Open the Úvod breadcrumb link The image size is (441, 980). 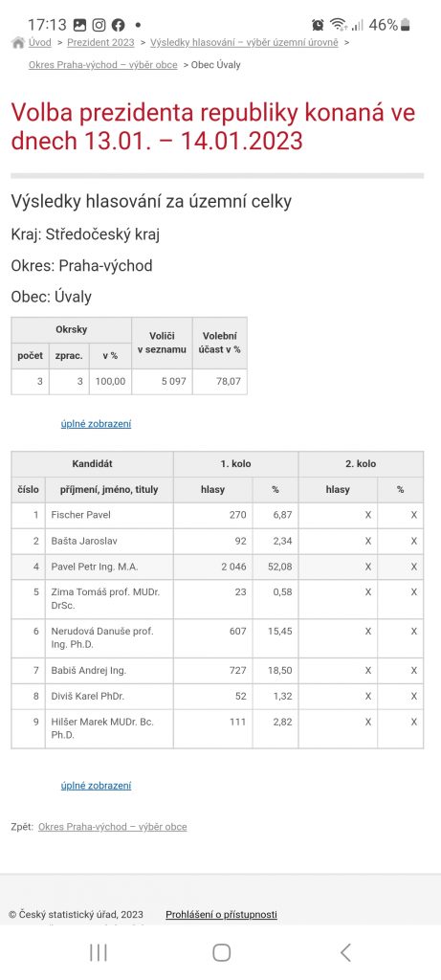[x=40, y=42]
